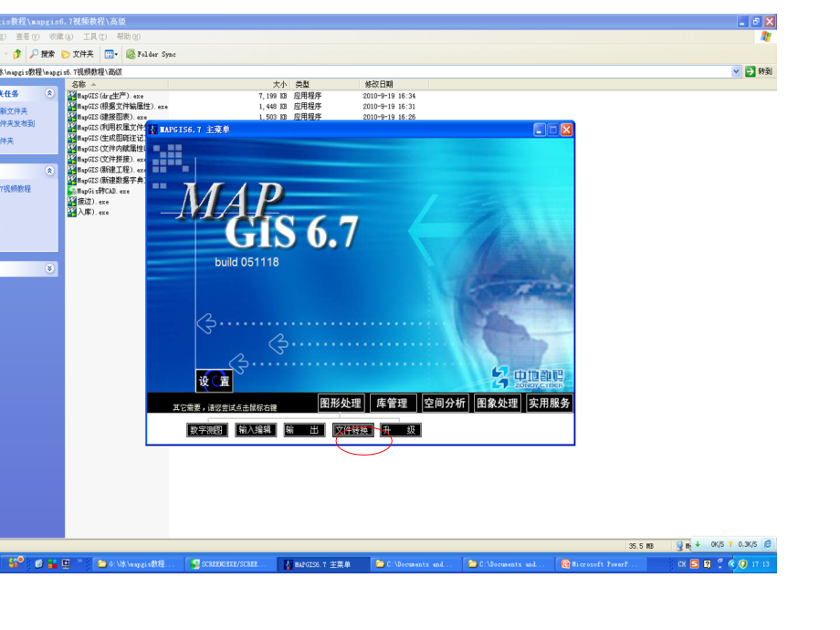Click the 转到 Go button
Image resolution: width=840 pixels, height=630 pixels.
click(x=759, y=71)
